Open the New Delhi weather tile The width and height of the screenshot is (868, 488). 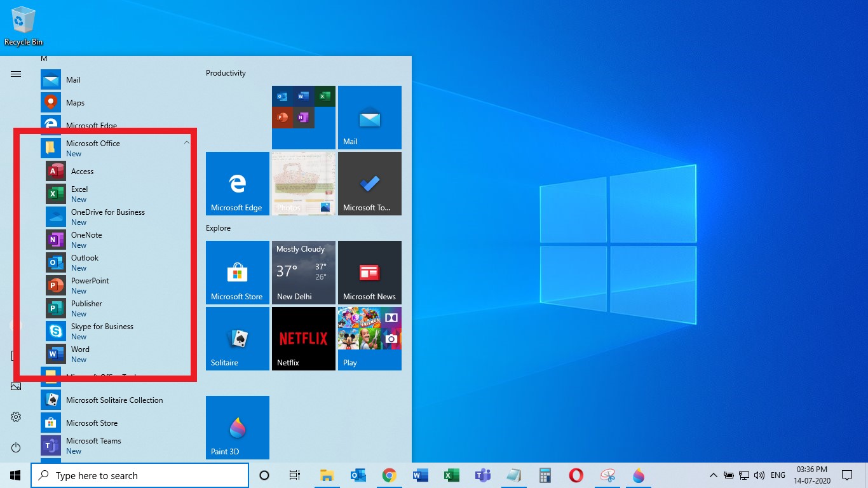pos(304,273)
